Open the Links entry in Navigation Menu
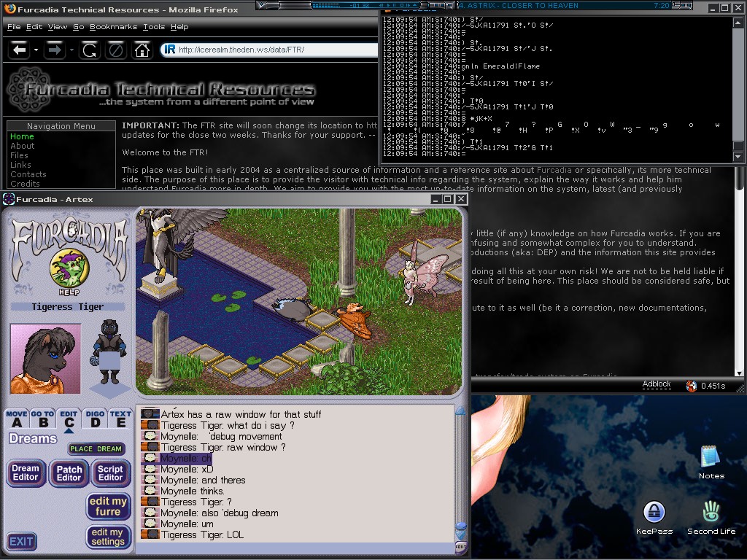Viewport: 747px width, 560px height. coord(20,165)
